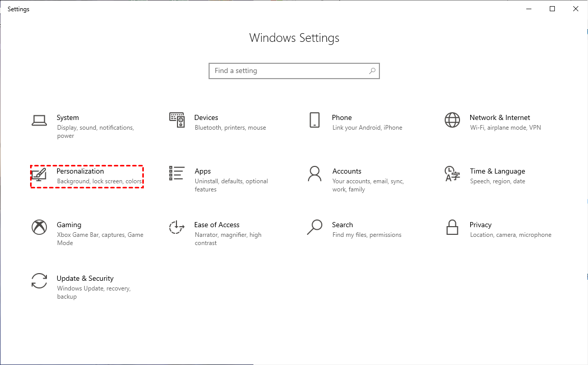Click the System laptop icon
The height and width of the screenshot is (365, 588).
pos(39,120)
